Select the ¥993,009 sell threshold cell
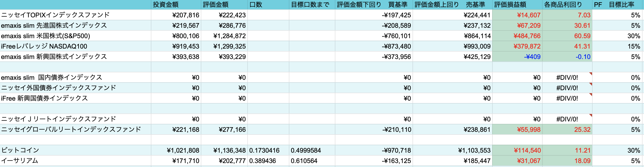Image resolution: width=644 pixels, height=167 pixels. click(x=453, y=46)
